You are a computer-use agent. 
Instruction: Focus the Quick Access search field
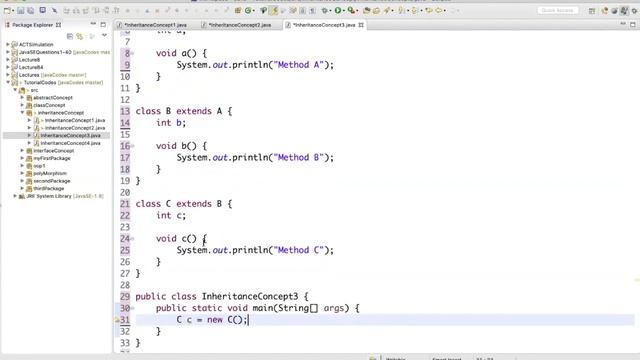[x=558, y=10]
